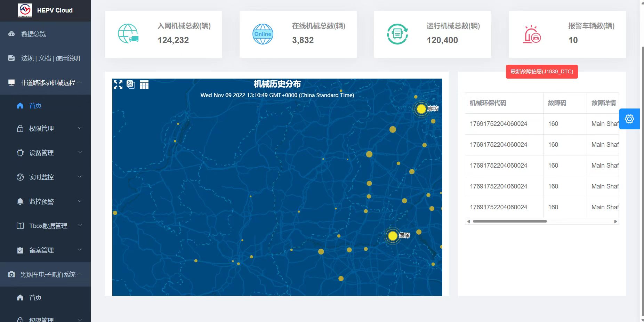Click the 廊坊 marker on the map

pos(421,109)
